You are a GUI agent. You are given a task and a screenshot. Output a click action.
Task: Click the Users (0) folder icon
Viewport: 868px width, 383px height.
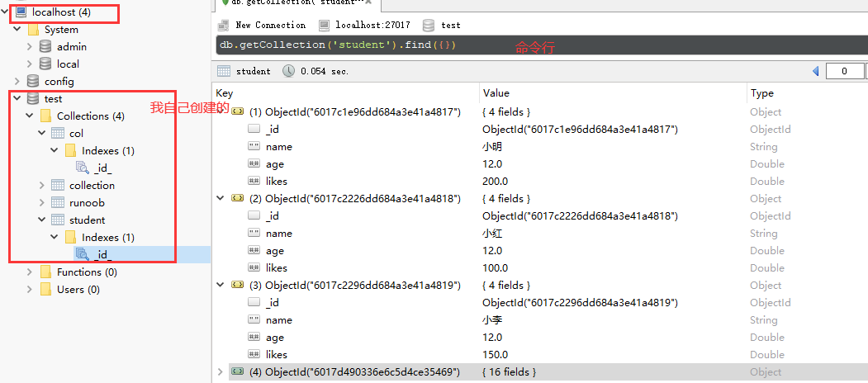[45, 290]
